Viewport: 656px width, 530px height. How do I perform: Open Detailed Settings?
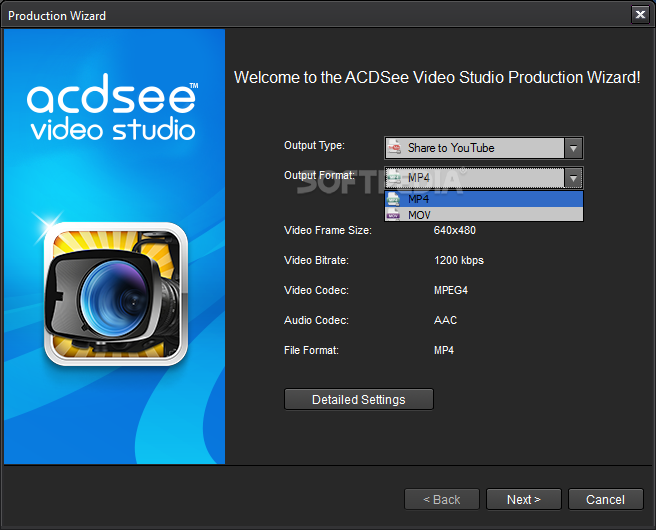[359, 399]
